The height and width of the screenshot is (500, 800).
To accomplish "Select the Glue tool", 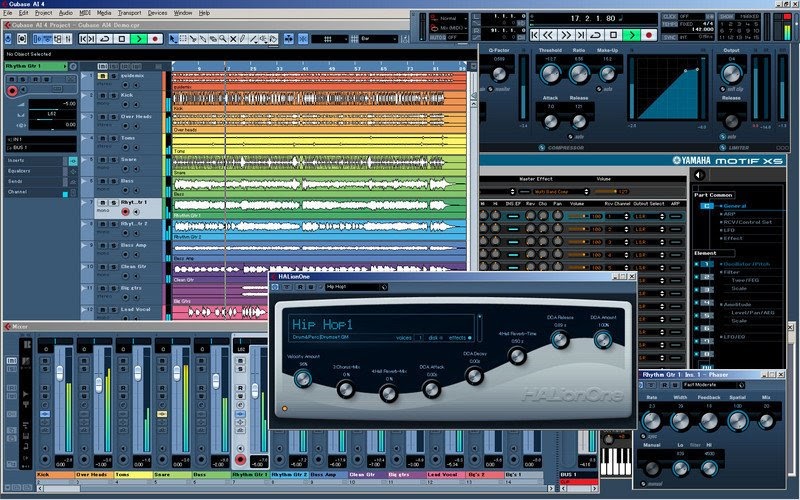I will [203, 39].
